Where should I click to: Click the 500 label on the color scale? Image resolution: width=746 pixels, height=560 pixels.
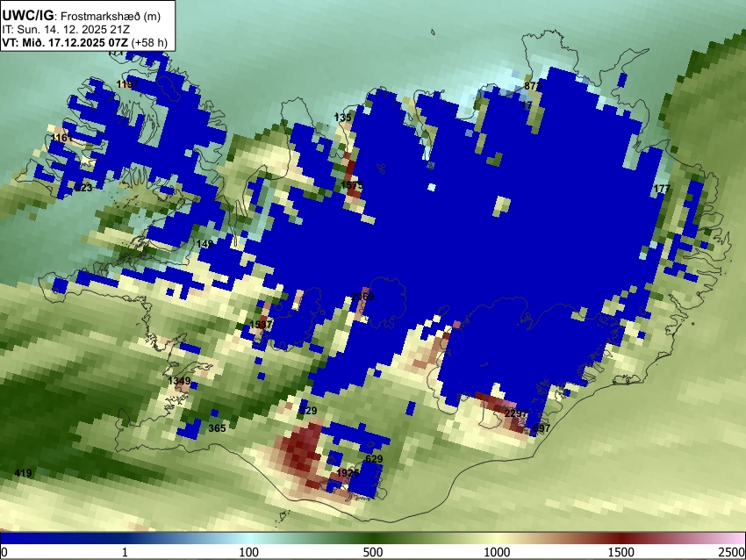[373, 552]
